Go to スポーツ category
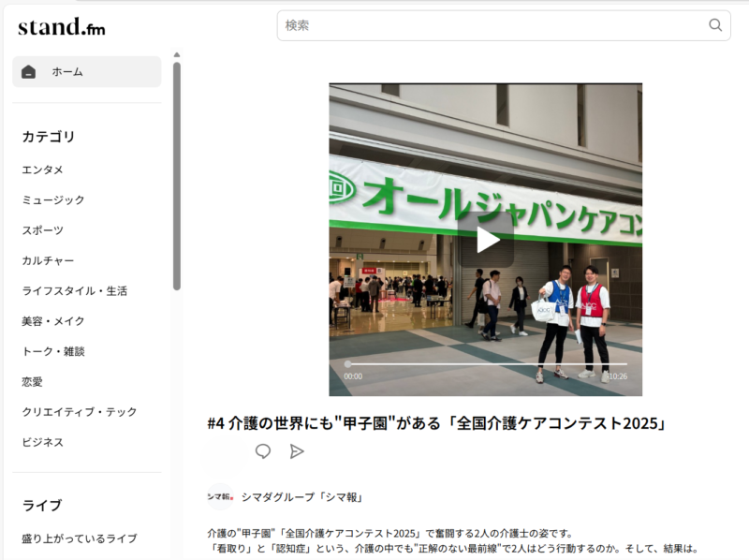Viewport: 749px width, 560px height. point(43,230)
